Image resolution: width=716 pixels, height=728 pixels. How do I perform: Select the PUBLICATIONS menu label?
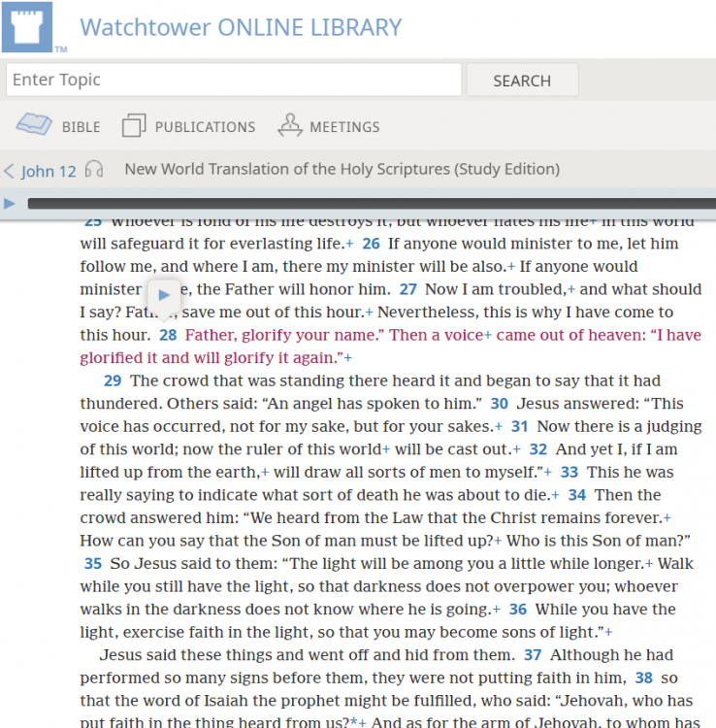pyautogui.click(x=205, y=127)
